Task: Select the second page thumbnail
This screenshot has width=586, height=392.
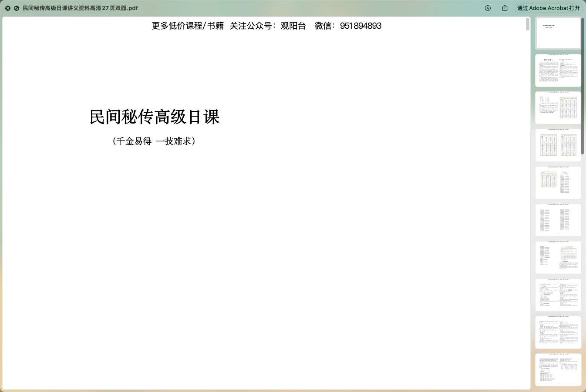Action: pos(558,70)
